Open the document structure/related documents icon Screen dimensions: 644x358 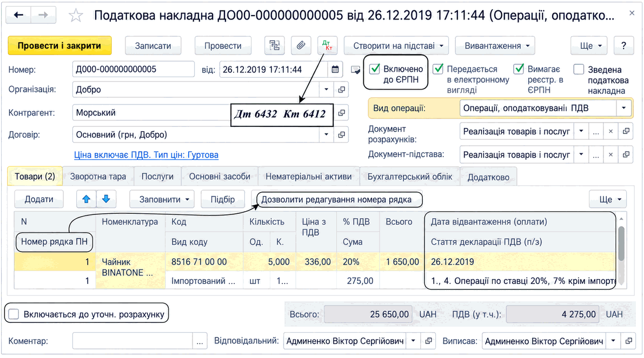pyautogui.click(x=274, y=45)
